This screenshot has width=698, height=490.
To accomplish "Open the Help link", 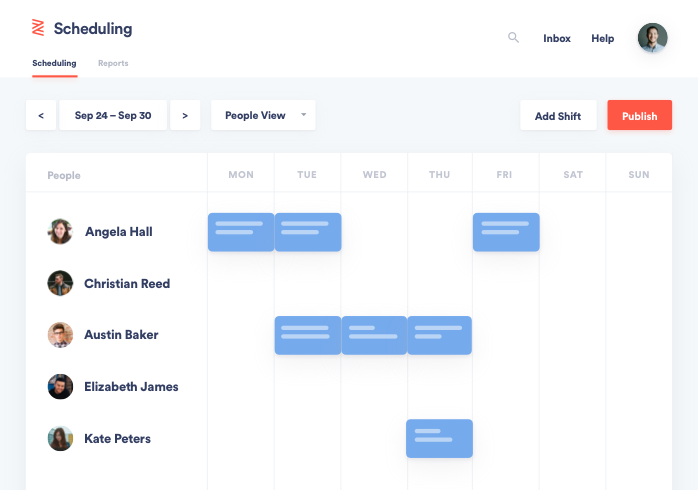I will click(x=603, y=38).
